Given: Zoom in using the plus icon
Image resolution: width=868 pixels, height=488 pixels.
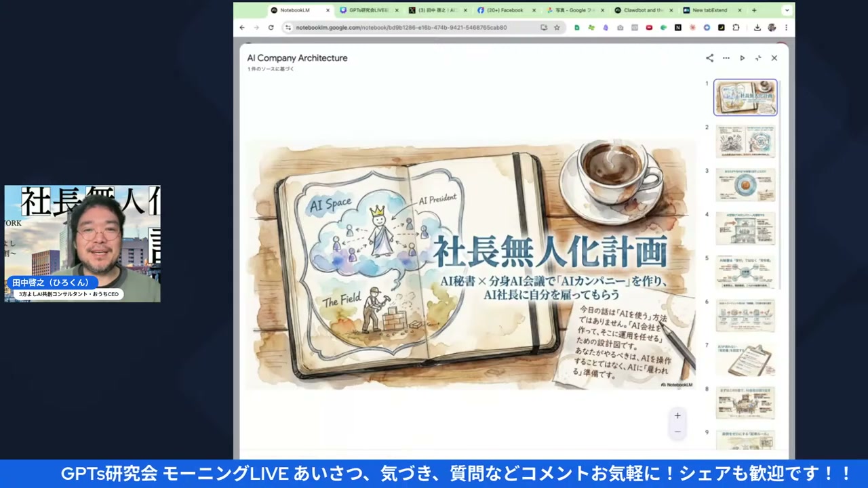Looking at the screenshot, I should [677, 415].
